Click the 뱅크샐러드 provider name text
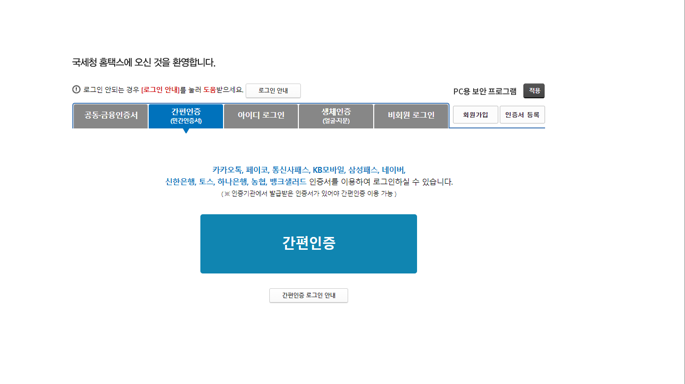The height and width of the screenshot is (384, 685). 288,181
